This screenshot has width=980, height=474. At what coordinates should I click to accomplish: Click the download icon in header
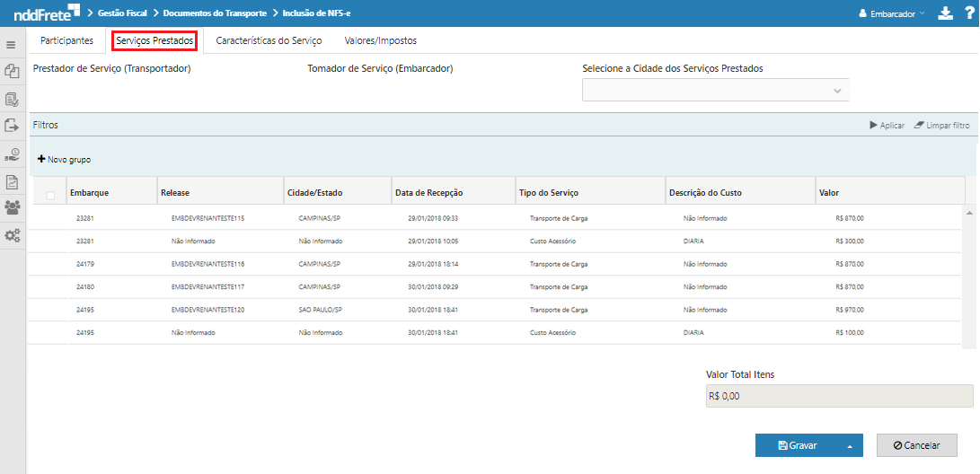944,13
